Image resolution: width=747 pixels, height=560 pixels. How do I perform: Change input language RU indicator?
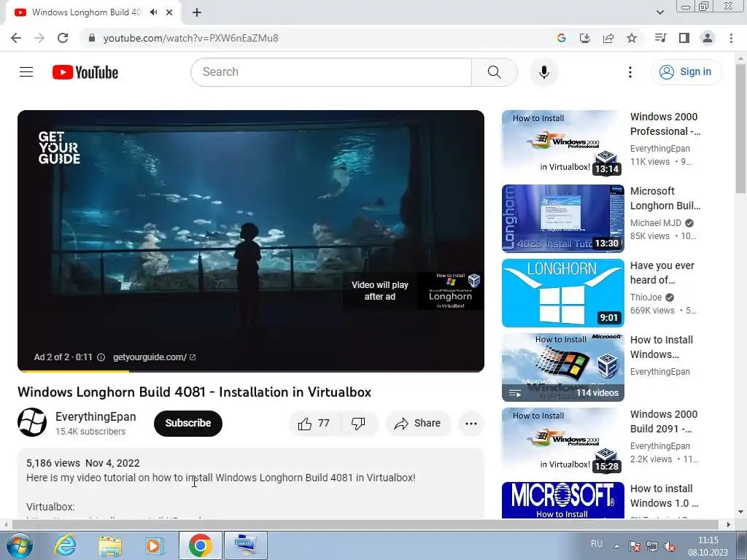(x=597, y=544)
